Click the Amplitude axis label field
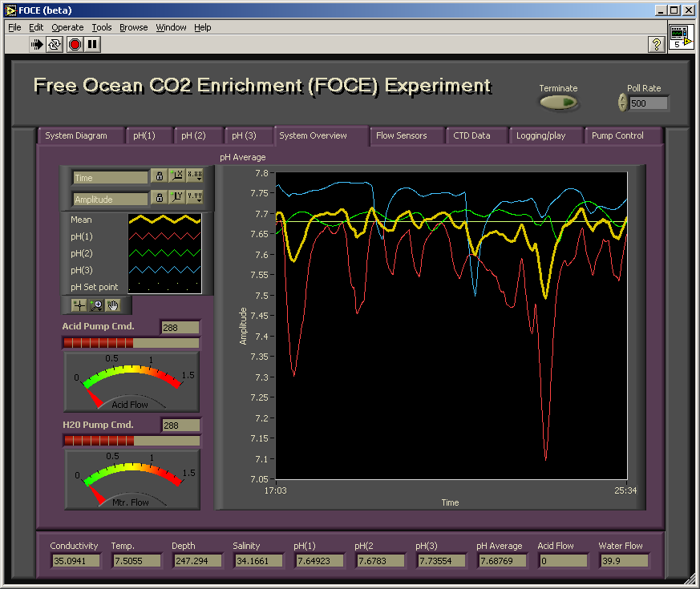700x589 pixels. coord(110,199)
